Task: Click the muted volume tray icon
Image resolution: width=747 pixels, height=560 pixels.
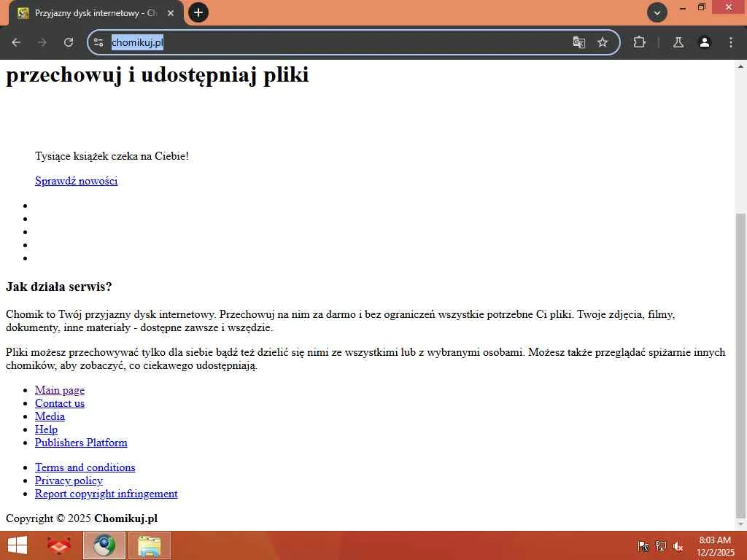Action: [x=678, y=546]
